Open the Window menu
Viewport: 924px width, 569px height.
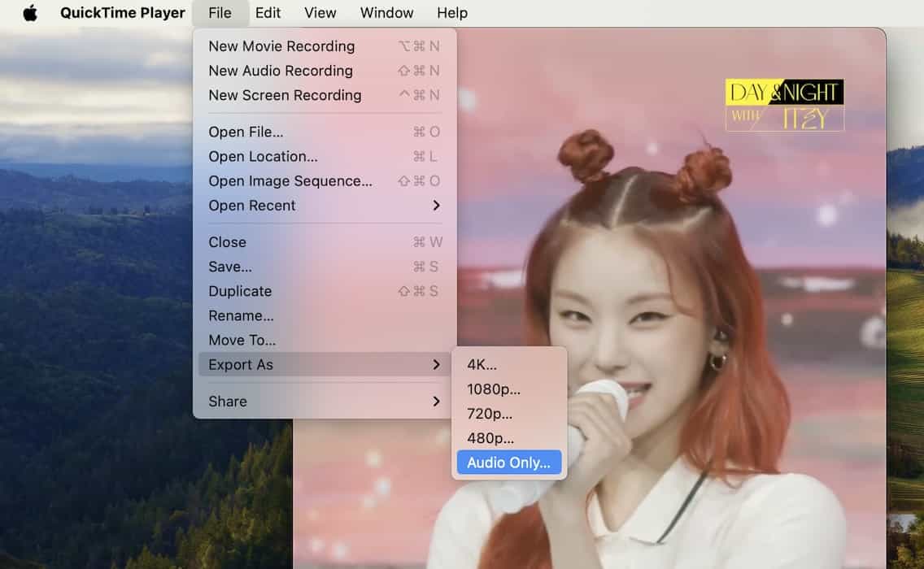click(x=386, y=13)
